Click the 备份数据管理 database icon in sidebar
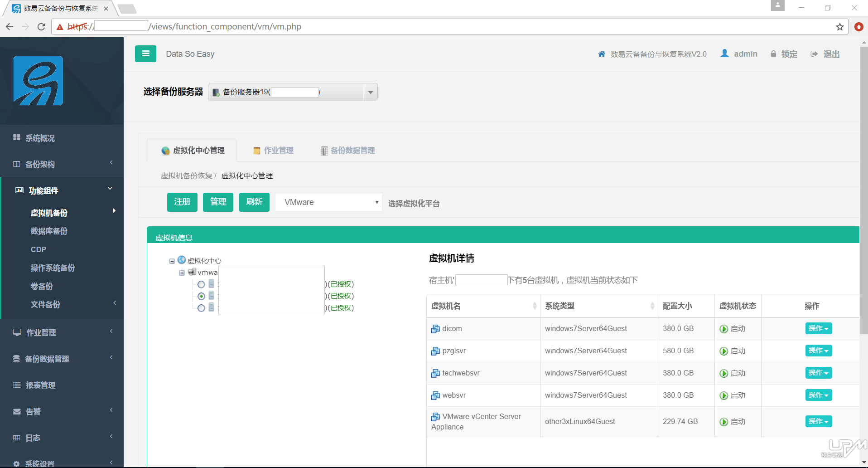868x468 pixels. tap(17, 358)
